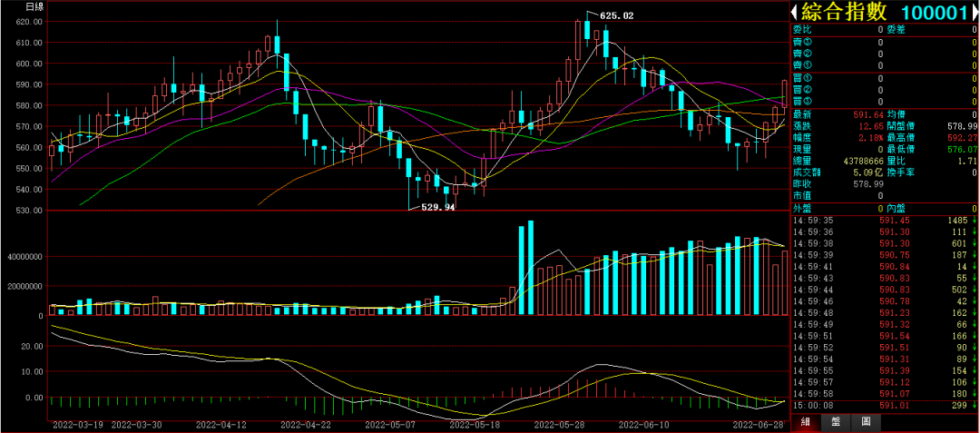Click the 2022-05-18 date label
Viewport: 980px width, 433px height.
475,424
